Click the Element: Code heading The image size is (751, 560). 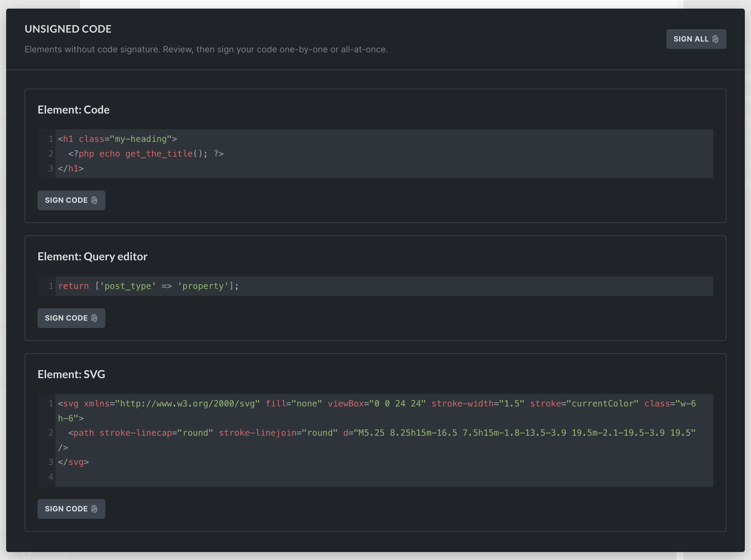(x=74, y=110)
